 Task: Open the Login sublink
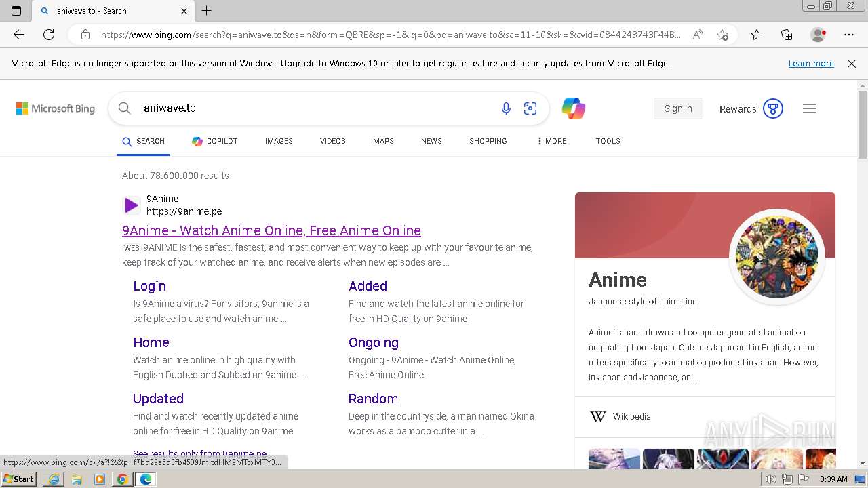pyautogui.click(x=149, y=286)
